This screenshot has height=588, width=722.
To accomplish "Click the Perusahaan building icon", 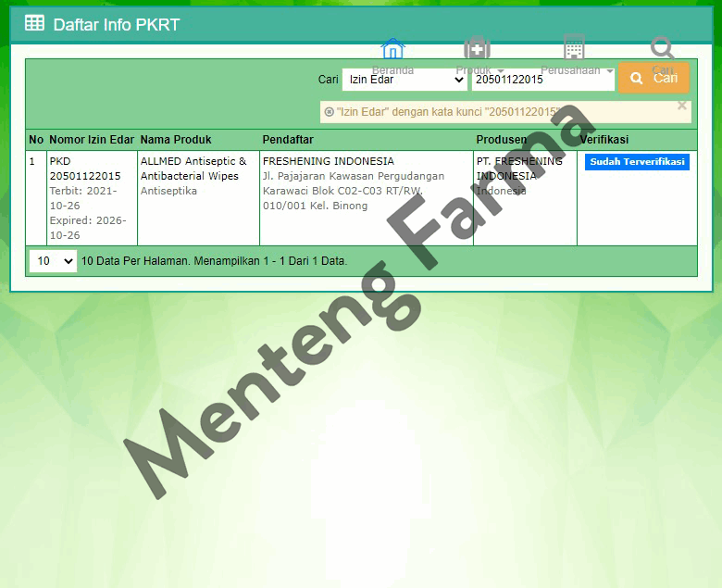I will [574, 48].
